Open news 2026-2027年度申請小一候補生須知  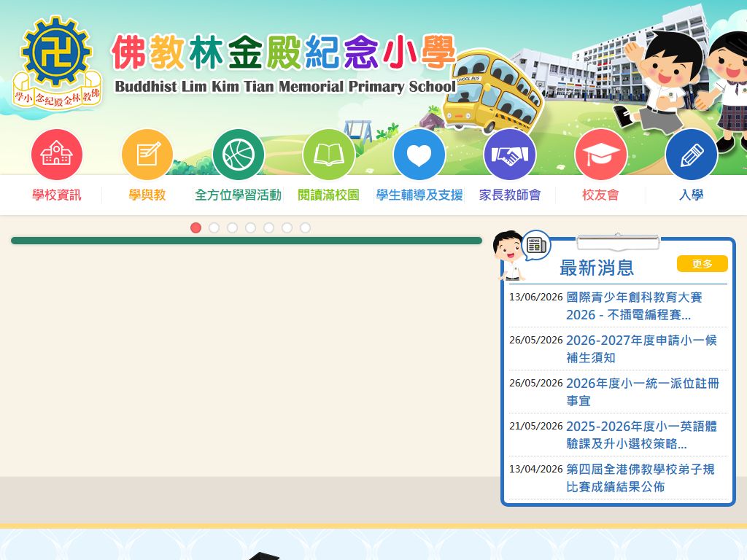point(641,349)
